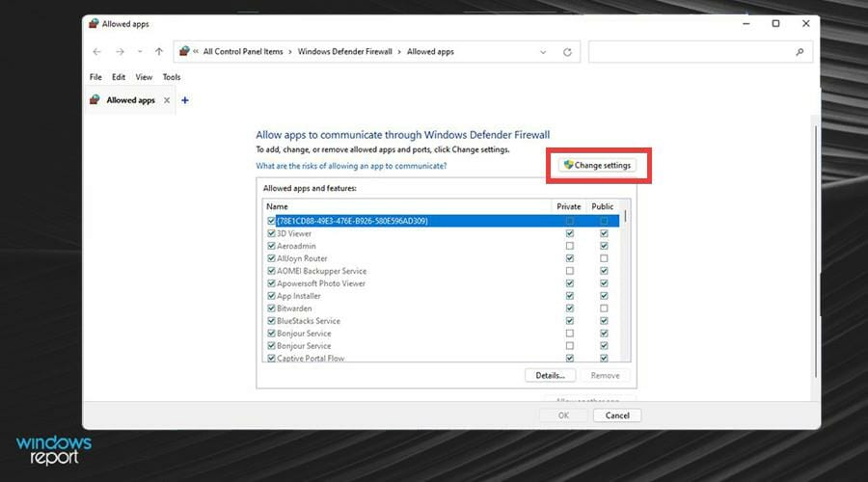Maximize the Allowed apps window
The width and height of the screenshot is (868, 482).
(775, 23)
